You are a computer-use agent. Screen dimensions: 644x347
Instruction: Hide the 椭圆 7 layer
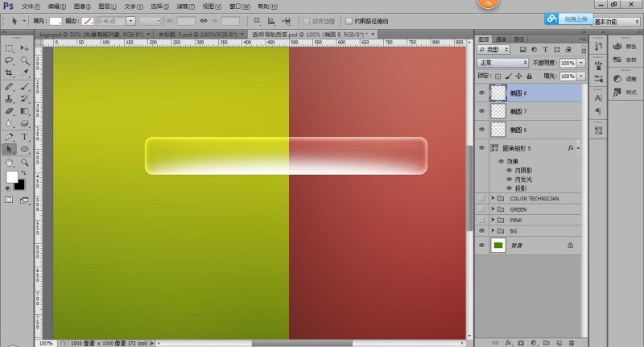tap(481, 111)
